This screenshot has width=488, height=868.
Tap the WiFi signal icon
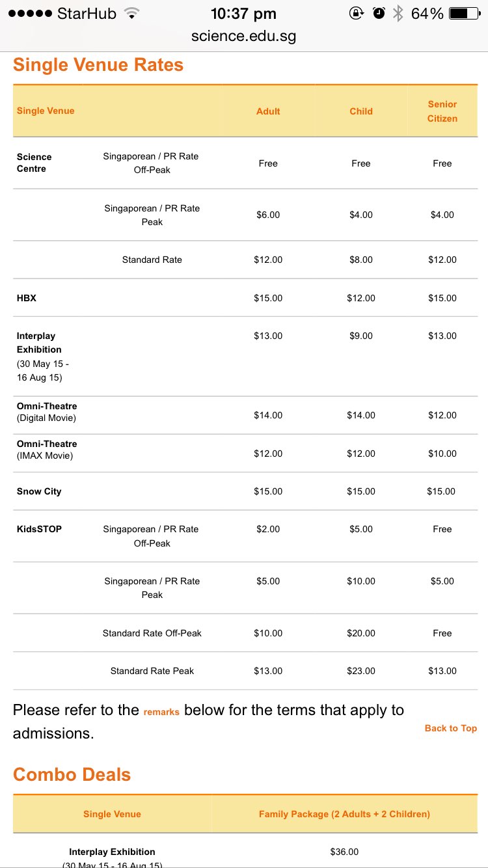[x=132, y=14]
